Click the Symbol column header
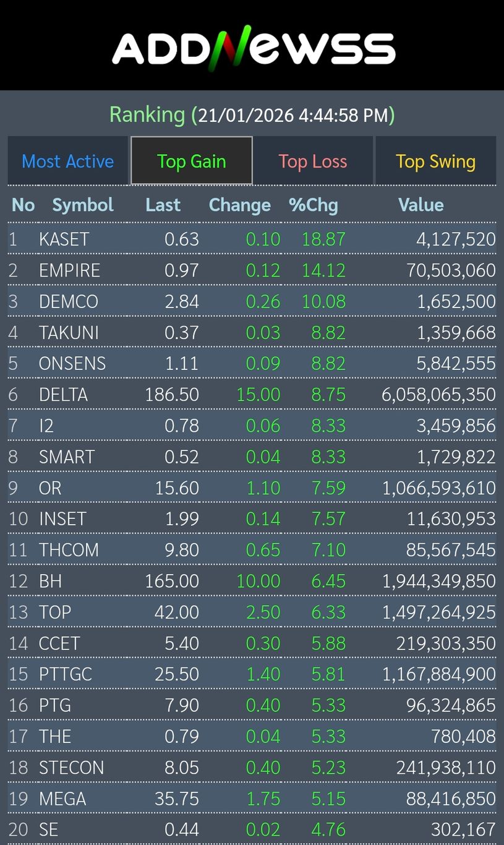 pos(83,205)
